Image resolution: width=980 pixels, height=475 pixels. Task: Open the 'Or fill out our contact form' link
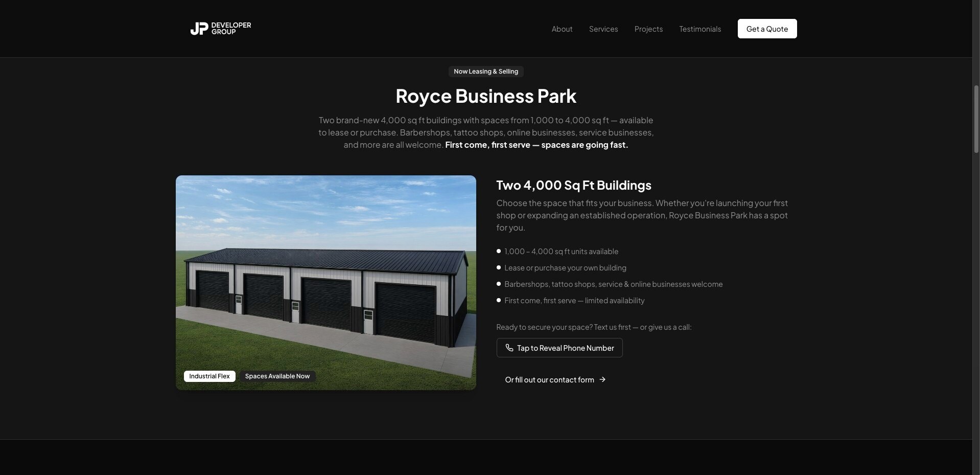point(555,379)
